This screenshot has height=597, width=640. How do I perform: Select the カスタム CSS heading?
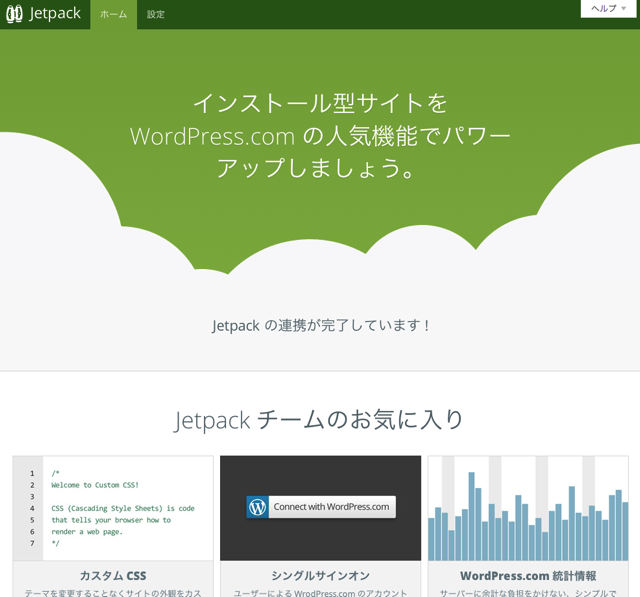click(x=113, y=576)
